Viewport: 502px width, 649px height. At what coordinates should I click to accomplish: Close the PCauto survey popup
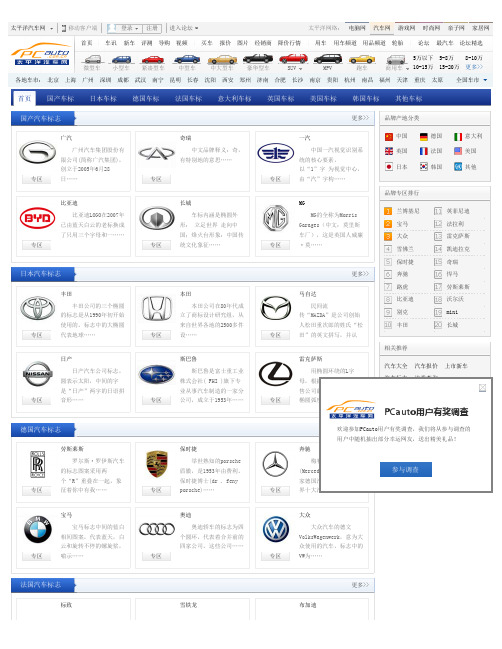[482, 388]
